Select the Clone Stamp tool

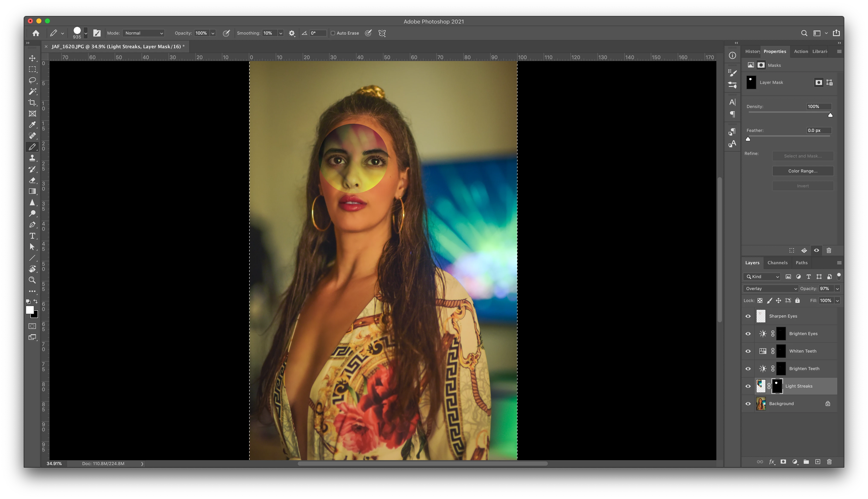[x=32, y=158]
